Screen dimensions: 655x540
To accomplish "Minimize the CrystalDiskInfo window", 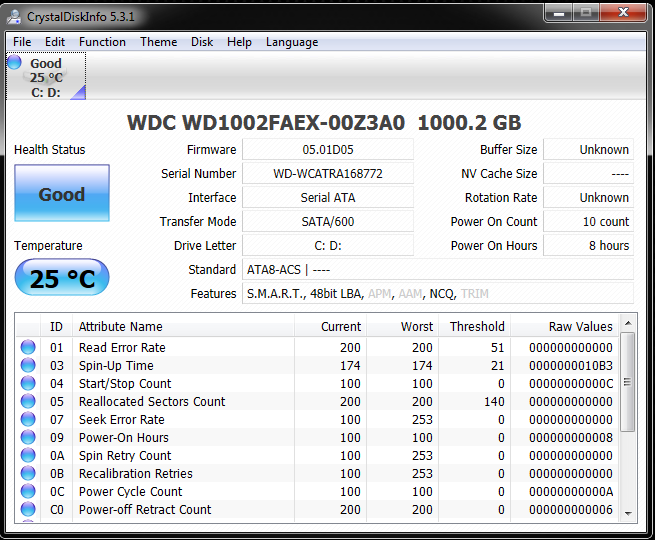I will [559, 13].
